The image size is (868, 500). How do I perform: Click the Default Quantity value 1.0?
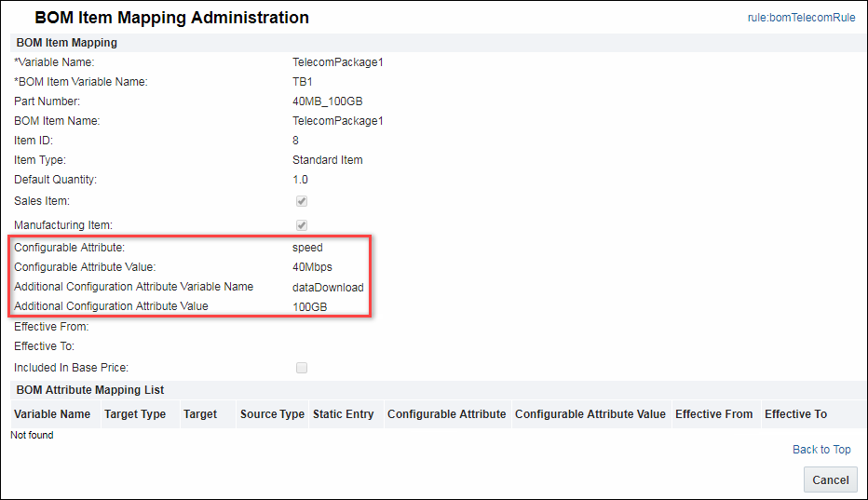tap(300, 180)
